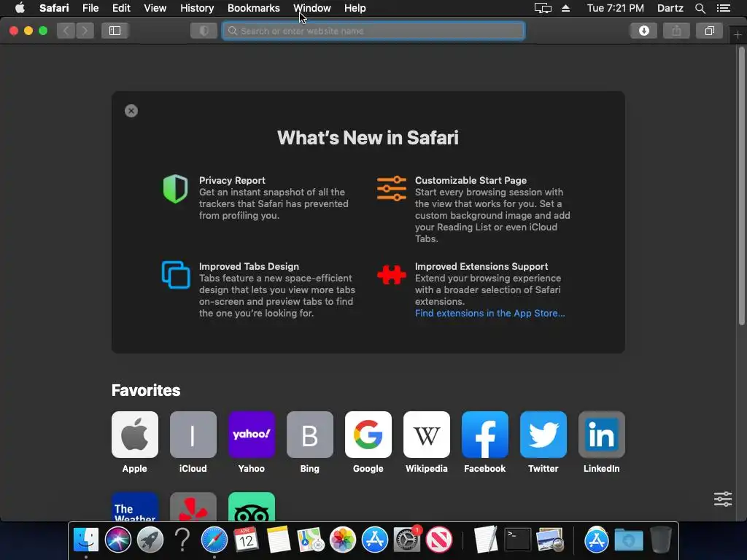
Task: Go forward with the forward arrow button
Action: pyautogui.click(x=85, y=31)
